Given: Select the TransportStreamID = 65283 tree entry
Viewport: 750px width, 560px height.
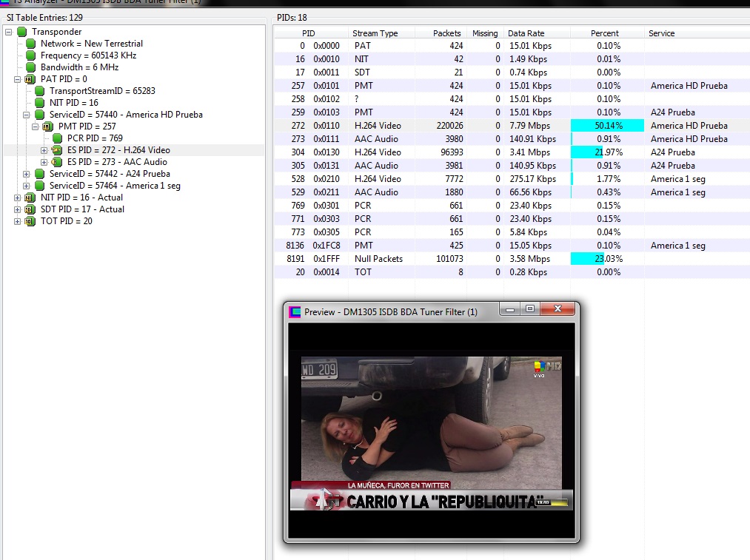Looking at the screenshot, I should 102,91.
